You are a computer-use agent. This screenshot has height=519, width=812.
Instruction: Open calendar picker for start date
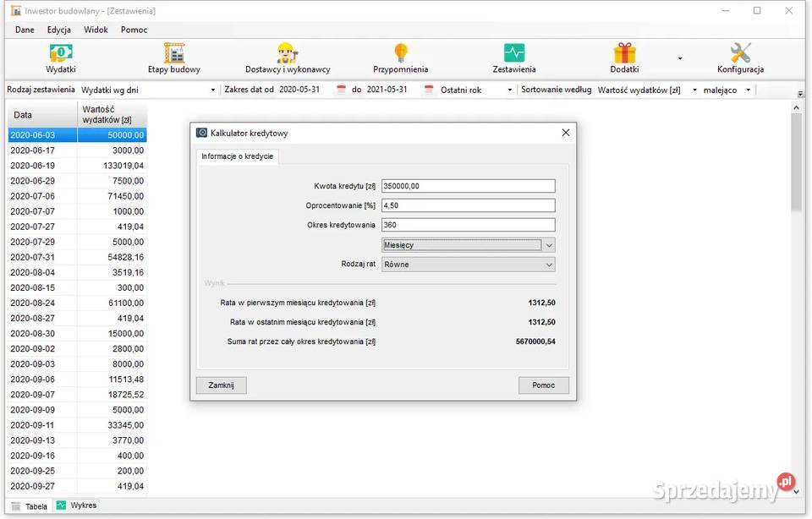pyautogui.click(x=342, y=90)
